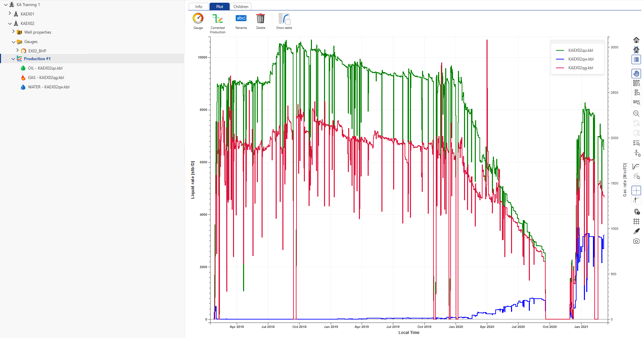Click the Delete trash can icon
The width and height of the screenshot is (644, 338).
(260, 19)
